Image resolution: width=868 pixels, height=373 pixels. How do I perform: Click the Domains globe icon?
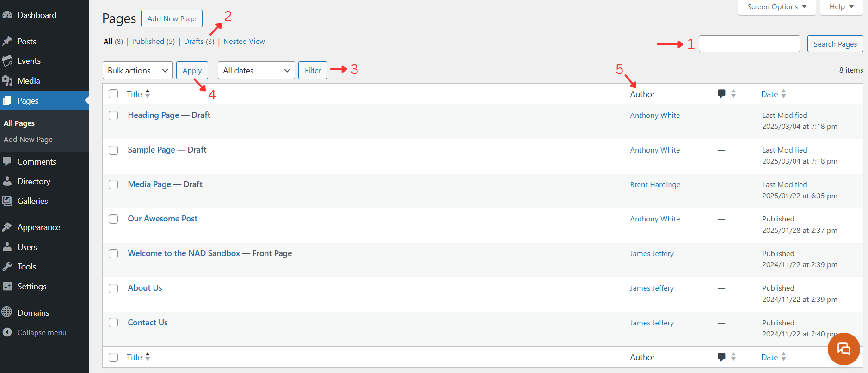7,312
